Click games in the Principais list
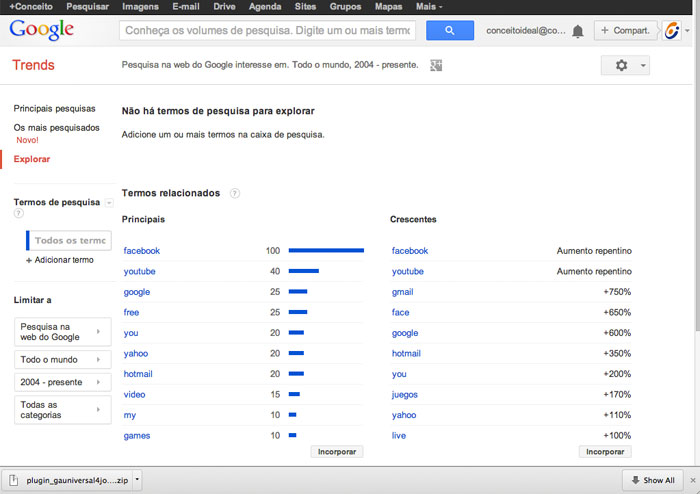This screenshot has height=494, width=700. pyautogui.click(x=137, y=436)
